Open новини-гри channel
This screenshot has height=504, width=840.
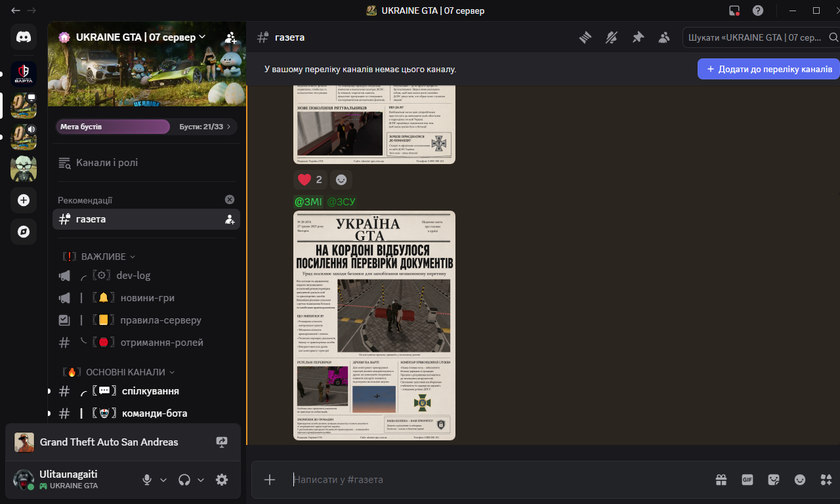(146, 298)
